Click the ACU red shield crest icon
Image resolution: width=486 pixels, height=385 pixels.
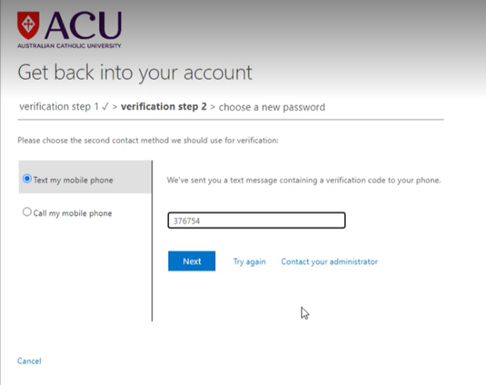point(28,26)
